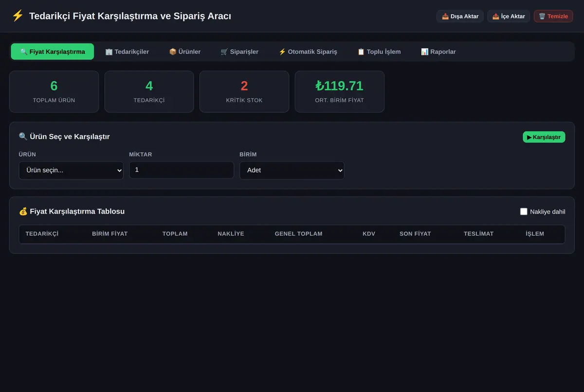
Task: Open the Raporlar tab
Action: coord(438,52)
